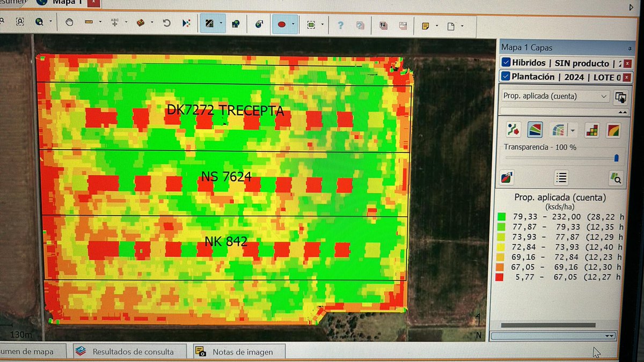Click the copy legend button beside attribute combo
The width and height of the screenshot is (644, 362).
620,97
